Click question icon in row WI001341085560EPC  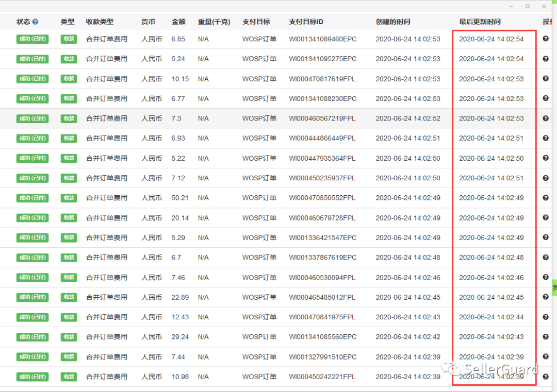point(546,337)
